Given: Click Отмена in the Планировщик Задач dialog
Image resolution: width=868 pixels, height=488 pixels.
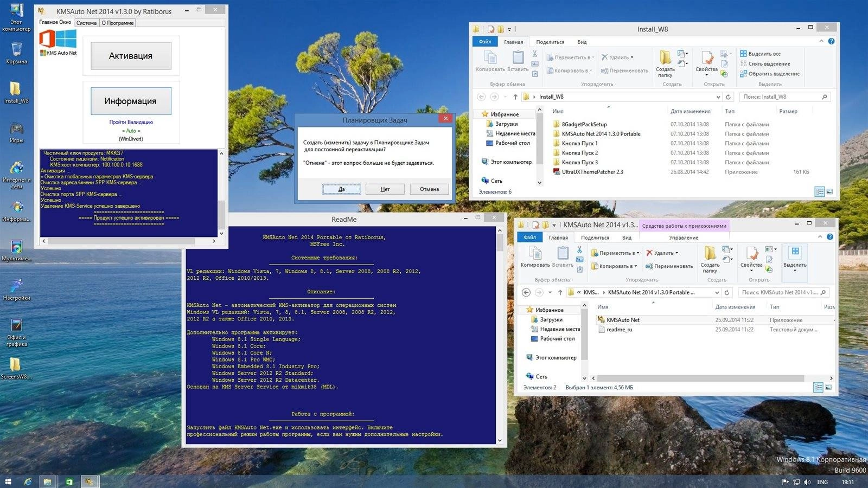Looking at the screenshot, I should point(429,189).
